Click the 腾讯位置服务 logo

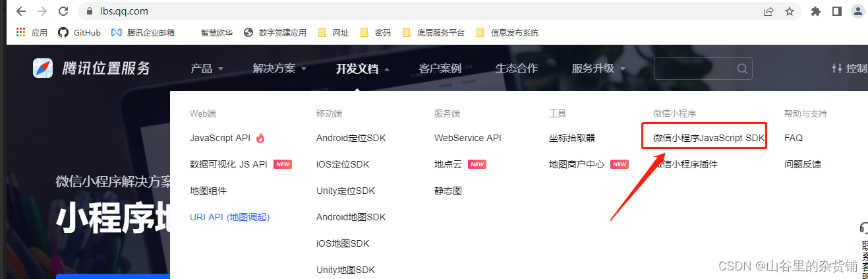(x=92, y=68)
